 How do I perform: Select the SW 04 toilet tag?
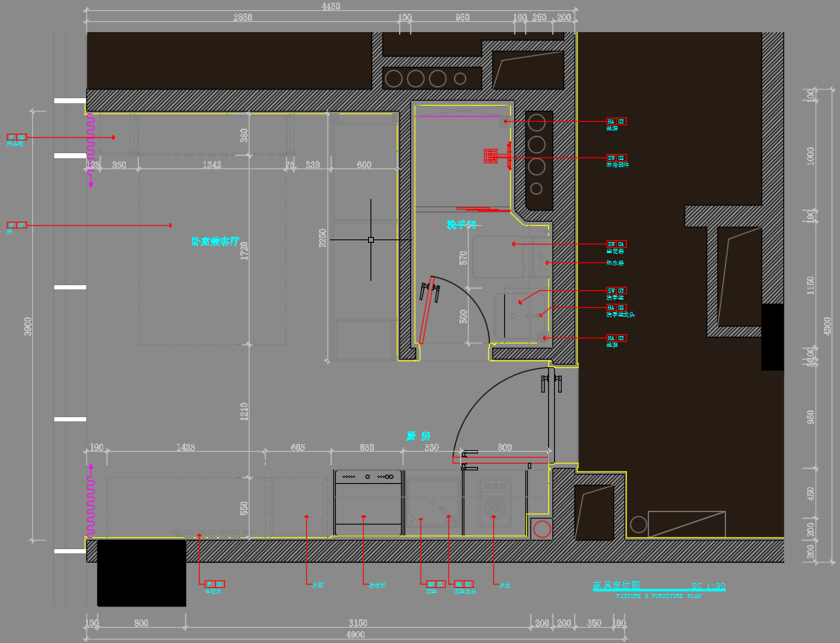616,244
